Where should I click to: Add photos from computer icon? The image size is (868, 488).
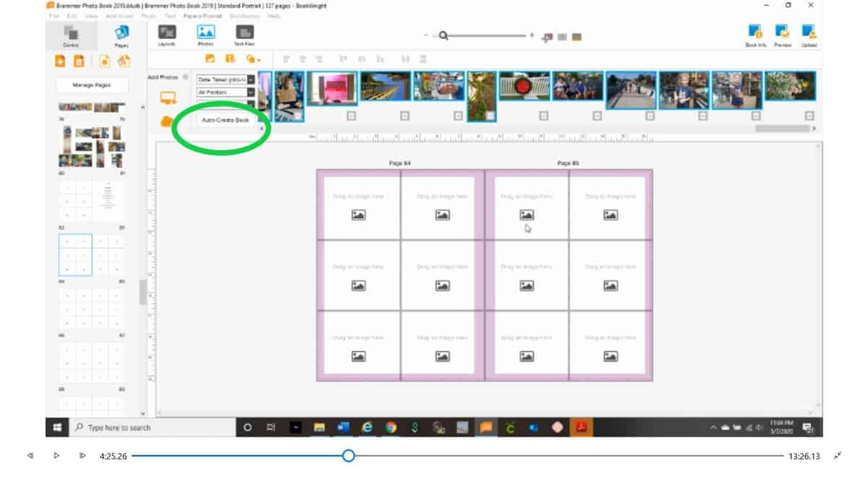tap(168, 98)
